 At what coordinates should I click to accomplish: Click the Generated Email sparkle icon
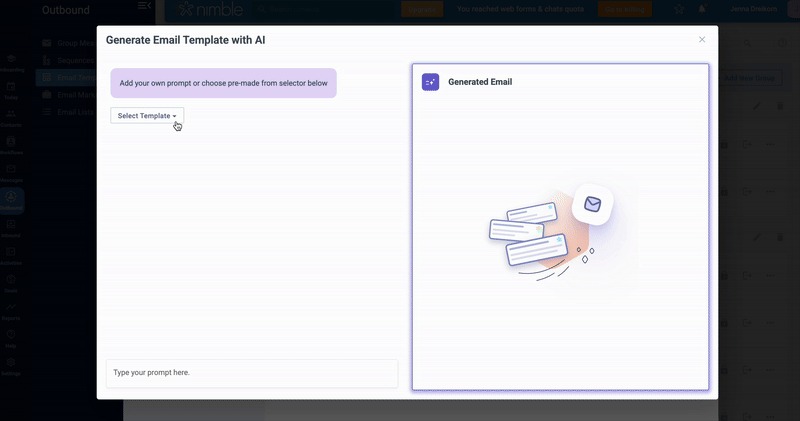point(430,82)
